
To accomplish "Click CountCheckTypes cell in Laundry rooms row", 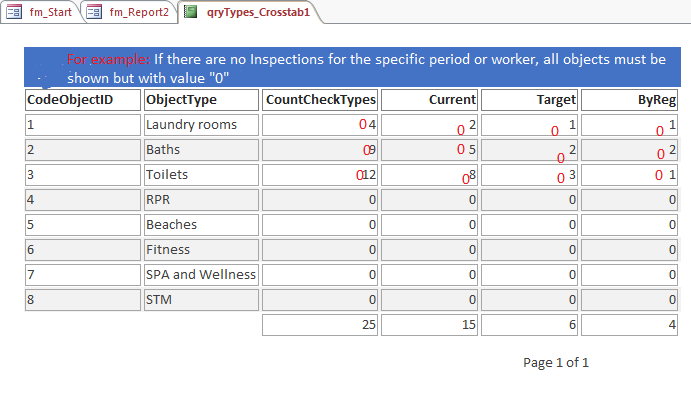I will [x=320, y=125].
